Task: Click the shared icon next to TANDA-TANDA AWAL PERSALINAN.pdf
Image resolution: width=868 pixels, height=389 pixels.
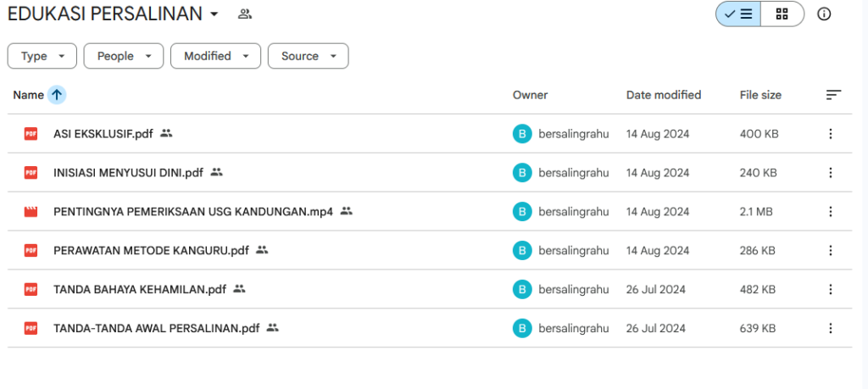Action: pos(272,328)
